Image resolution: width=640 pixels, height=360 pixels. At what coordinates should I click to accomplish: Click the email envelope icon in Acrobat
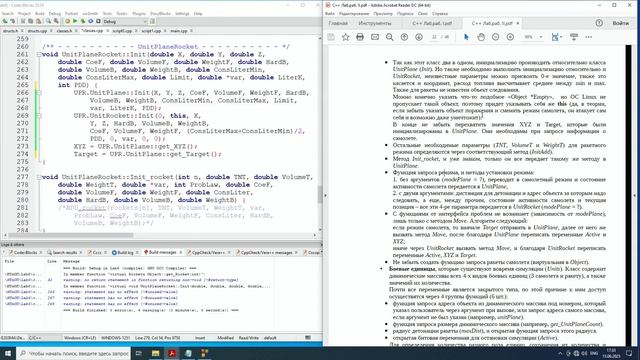[x=375, y=37]
